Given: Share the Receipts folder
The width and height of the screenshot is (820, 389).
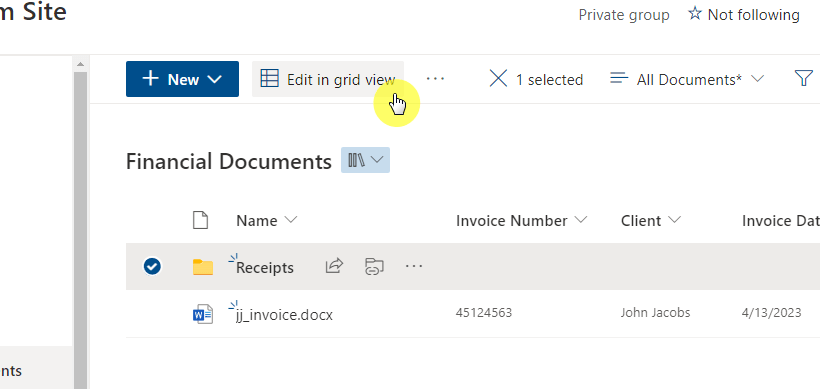Looking at the screenshot, I should click(334, 266).
